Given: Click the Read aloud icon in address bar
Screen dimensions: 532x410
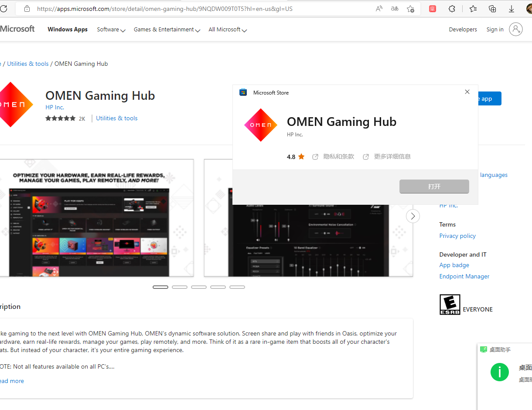Looking at the screenshot, I should tap(379, 8).
